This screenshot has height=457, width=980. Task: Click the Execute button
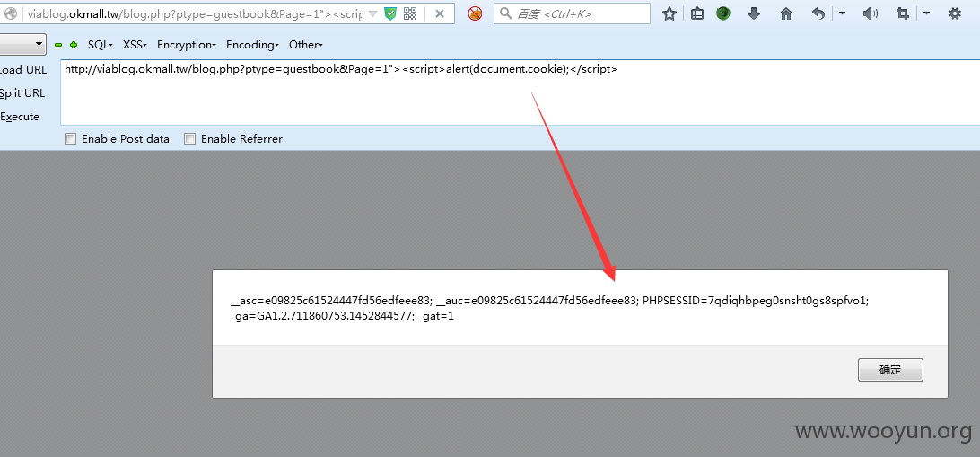point(20,117)
